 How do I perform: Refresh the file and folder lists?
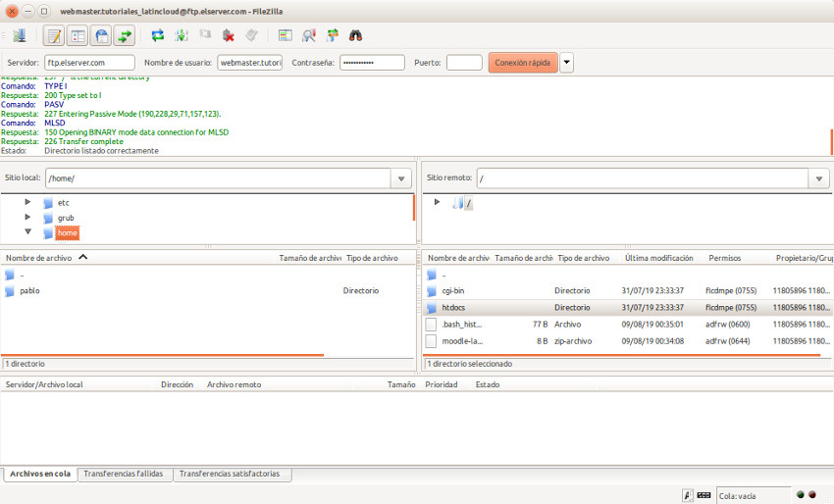click(157, 35)
